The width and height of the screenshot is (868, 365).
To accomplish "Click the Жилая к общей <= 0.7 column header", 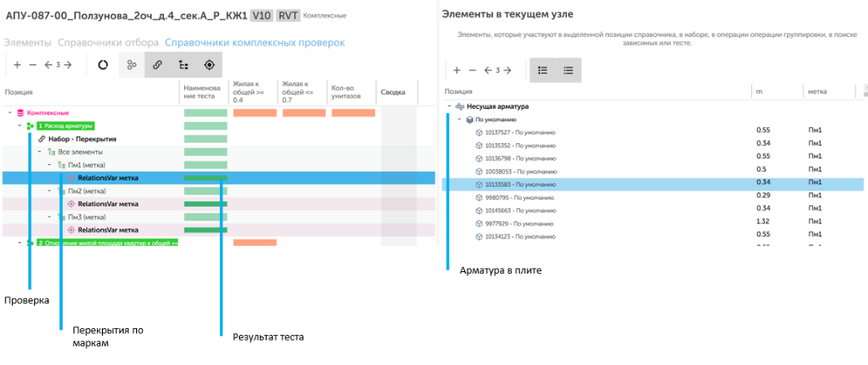I will tap(302, 92).
